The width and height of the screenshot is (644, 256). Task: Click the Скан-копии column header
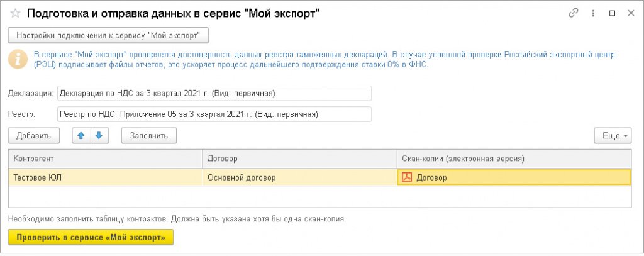click(x=513, y=159)
